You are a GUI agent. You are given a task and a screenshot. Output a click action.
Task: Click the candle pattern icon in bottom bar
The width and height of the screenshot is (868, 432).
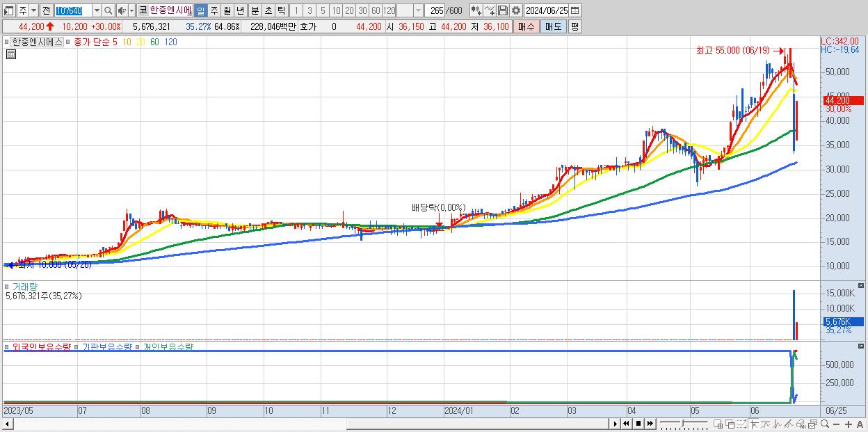click(x=778, y=424)
